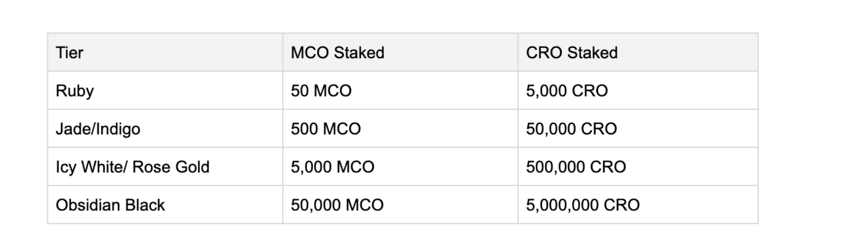The image size is (868, 247).
Task: Select the MCO Staked header cell
Action: pos(400,52)
